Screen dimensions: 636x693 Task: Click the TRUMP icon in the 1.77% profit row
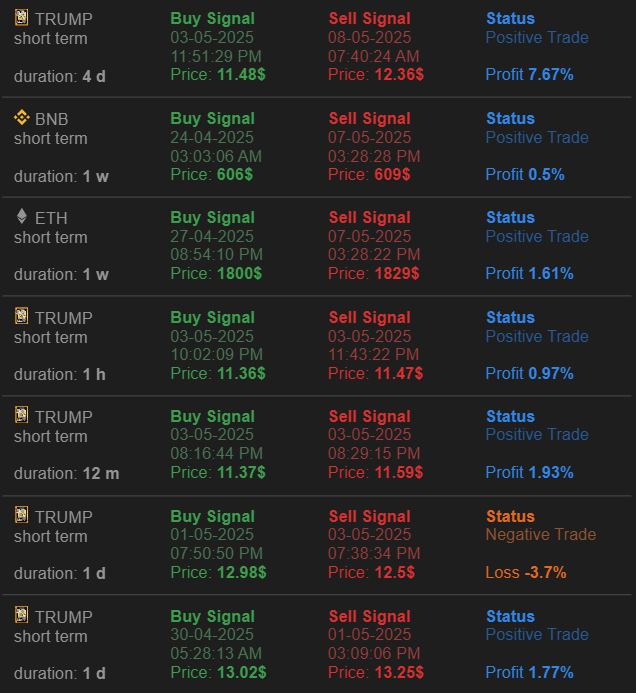point(21,615)
